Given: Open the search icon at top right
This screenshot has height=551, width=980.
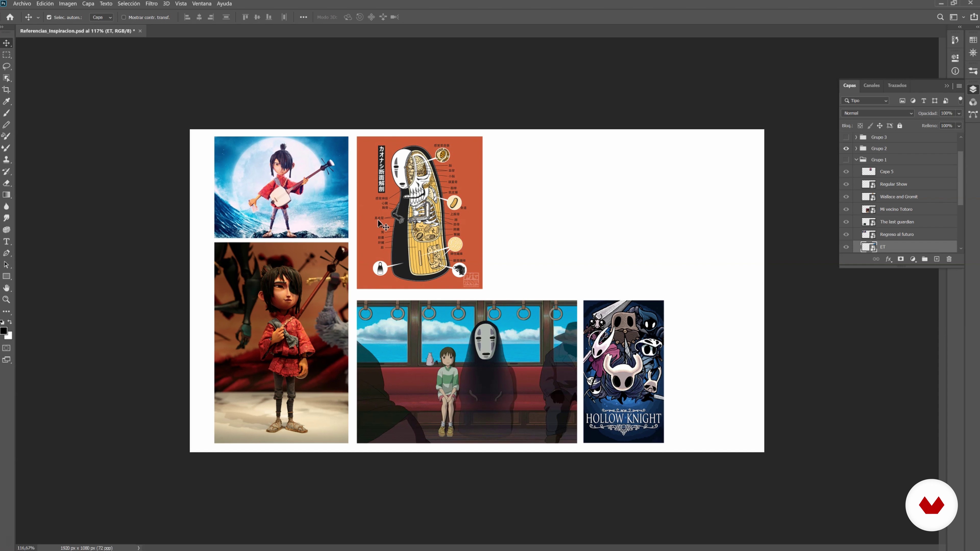Looking at the screenshot, I should (x=940, y=17).
